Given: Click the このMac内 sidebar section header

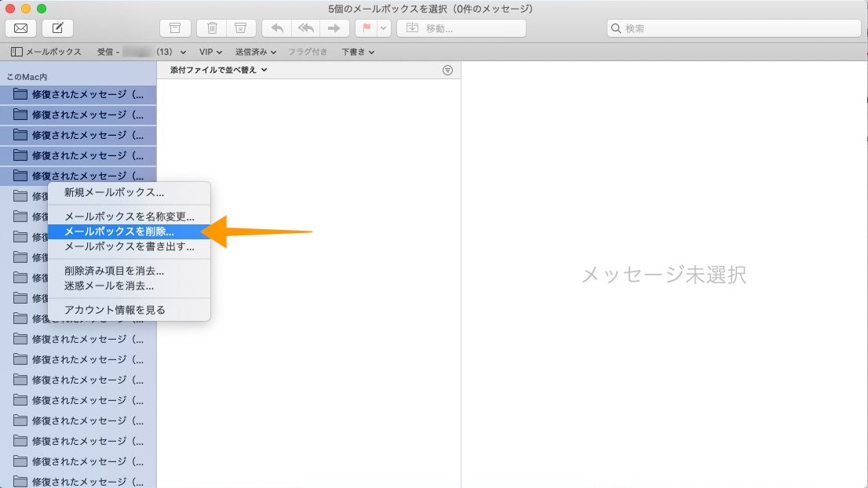Looking at the screenshot, I should tap(27, 77).
